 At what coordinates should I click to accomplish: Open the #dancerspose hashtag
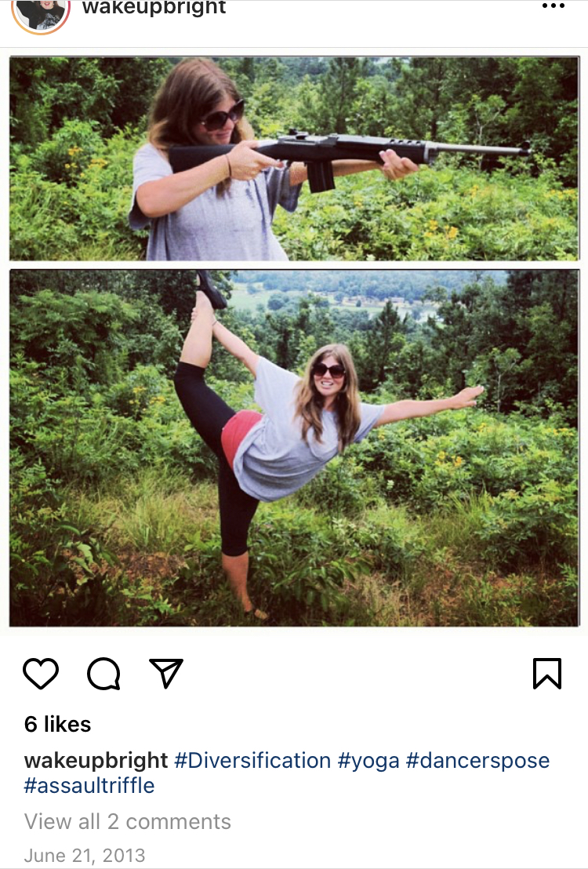tap(477, 762)
